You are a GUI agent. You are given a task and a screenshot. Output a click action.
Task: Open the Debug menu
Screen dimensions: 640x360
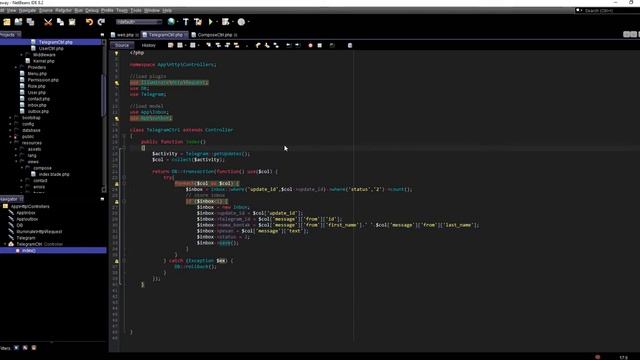(92, 10)
